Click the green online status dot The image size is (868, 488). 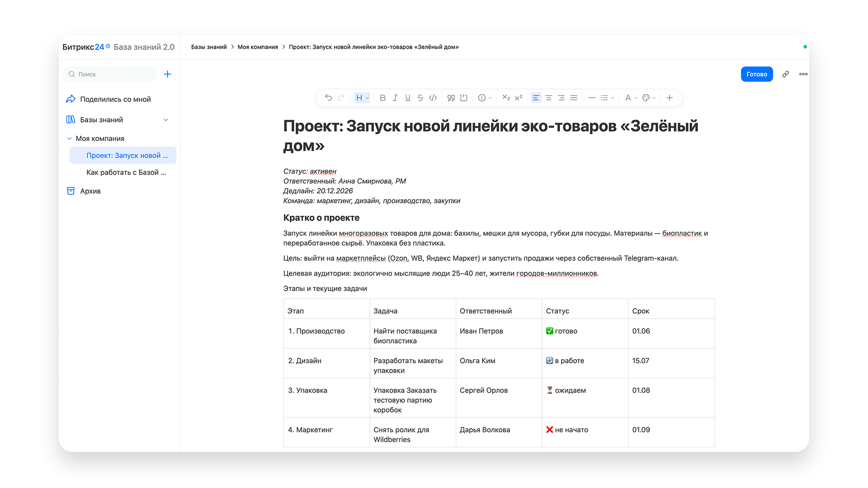point(805,47)
